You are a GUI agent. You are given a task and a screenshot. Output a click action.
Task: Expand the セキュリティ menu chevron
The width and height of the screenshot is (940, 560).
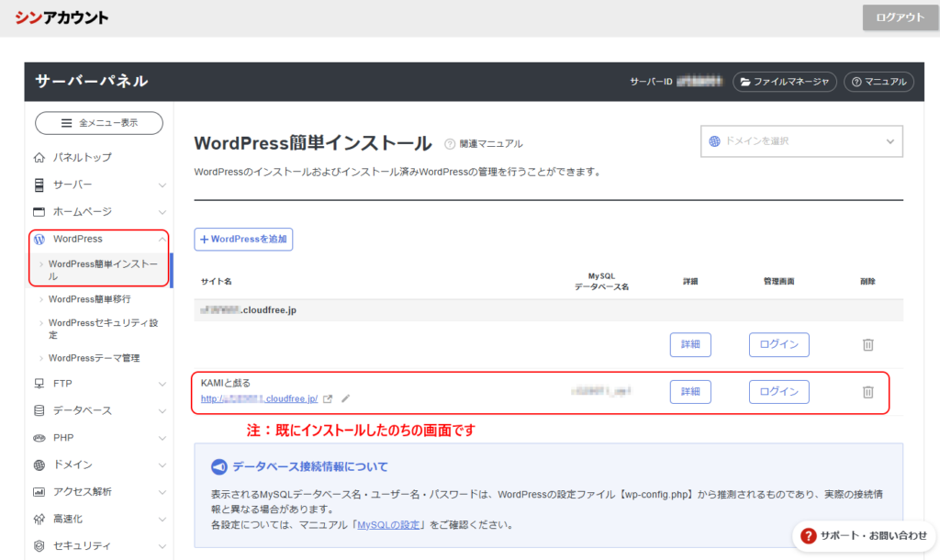(x=162, y=546)
